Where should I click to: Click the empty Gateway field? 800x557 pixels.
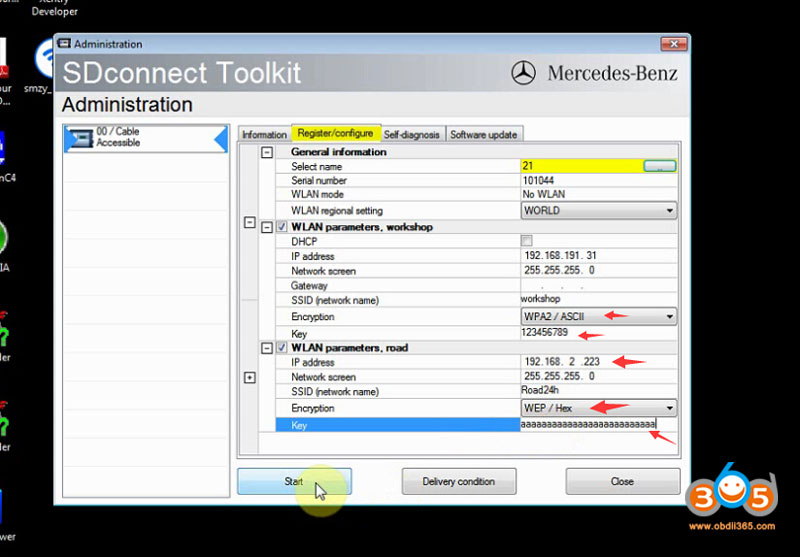(x=599, y=285)
